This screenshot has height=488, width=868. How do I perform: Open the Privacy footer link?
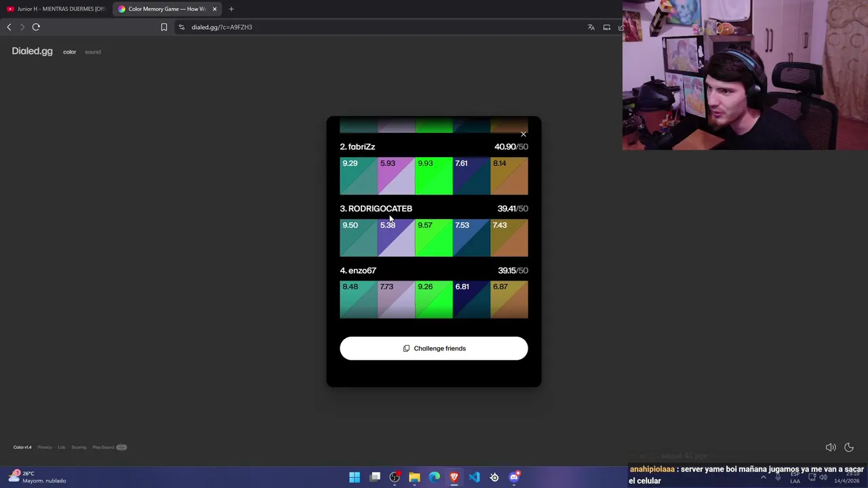point(45,447)
